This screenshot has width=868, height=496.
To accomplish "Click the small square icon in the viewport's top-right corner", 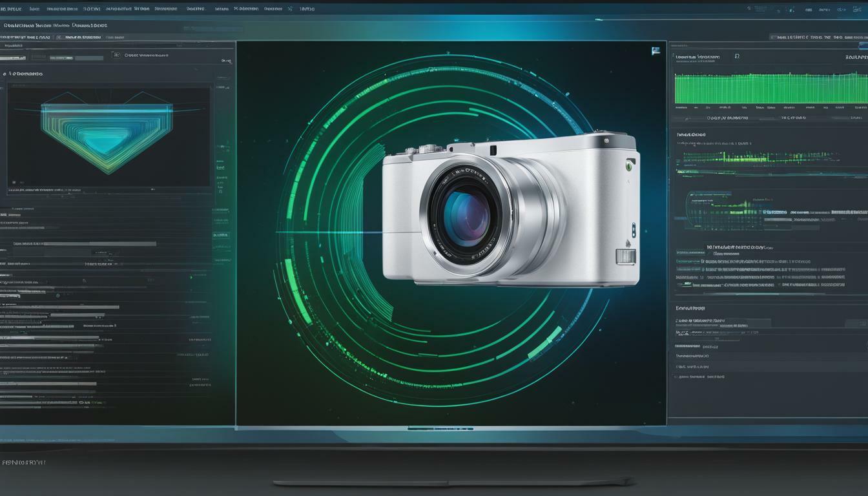I will pos(656,51).
